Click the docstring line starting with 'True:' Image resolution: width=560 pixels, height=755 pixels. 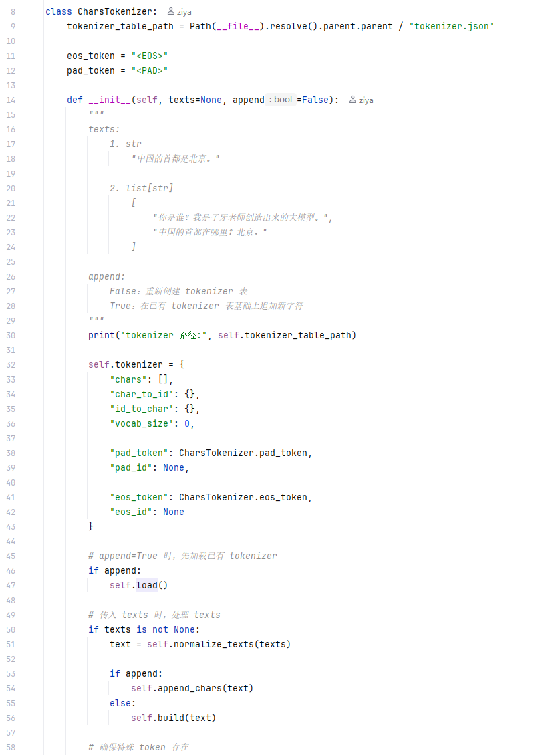pos(206,306)
